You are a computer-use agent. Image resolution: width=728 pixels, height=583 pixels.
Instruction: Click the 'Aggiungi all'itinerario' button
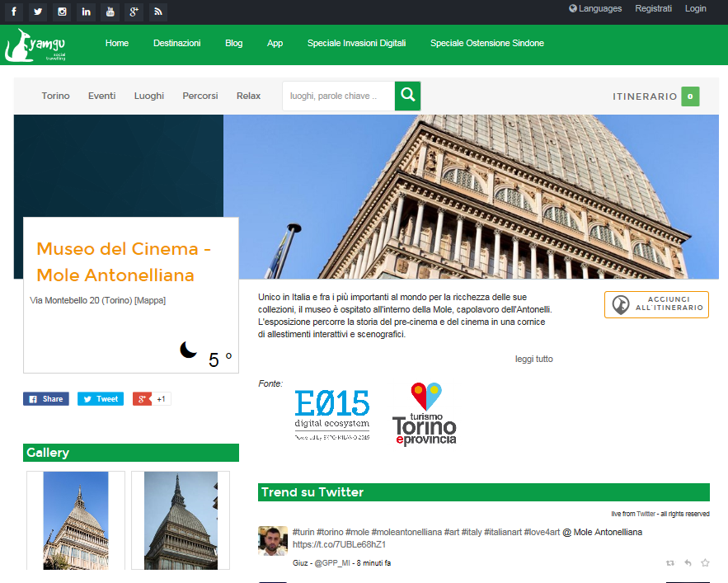point(656,304)
